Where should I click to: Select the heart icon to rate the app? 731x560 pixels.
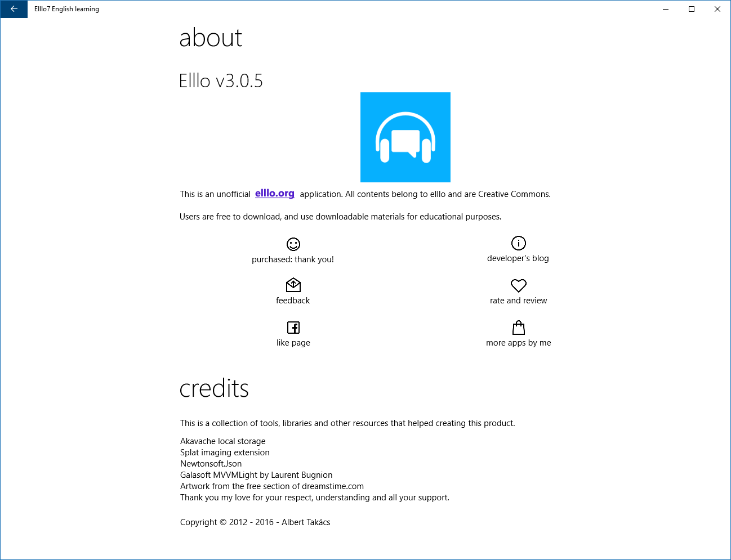518,285
